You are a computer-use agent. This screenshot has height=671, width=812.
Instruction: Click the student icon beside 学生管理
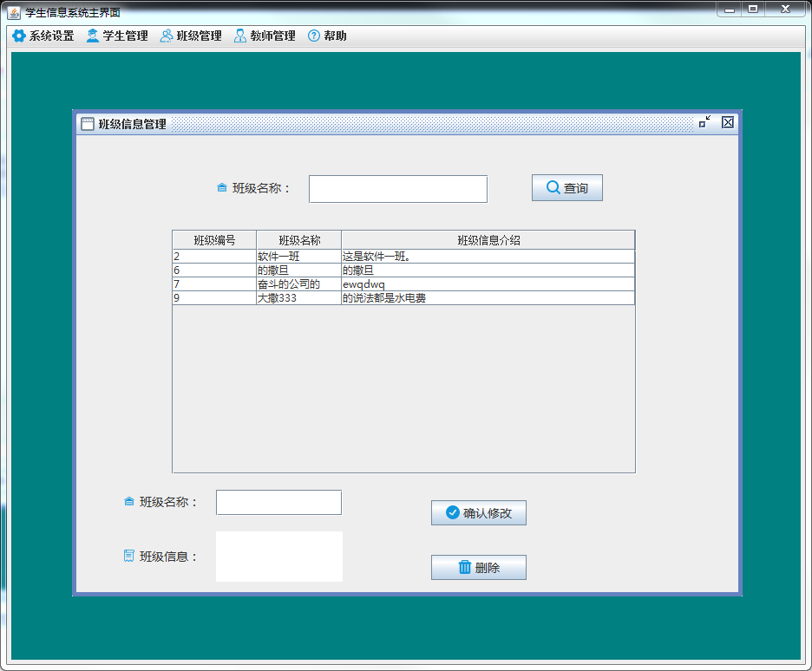(93, 36)
